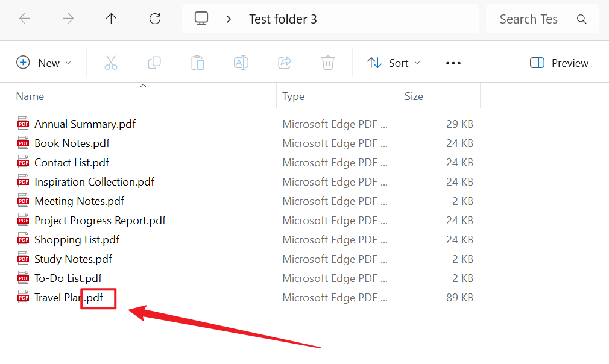Refresh the current folder view

(x=155, y=19)
